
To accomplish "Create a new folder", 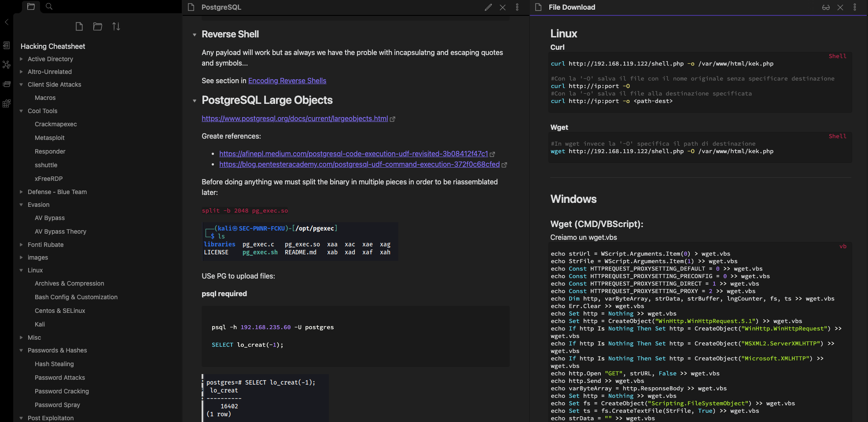I will point(98,26).
